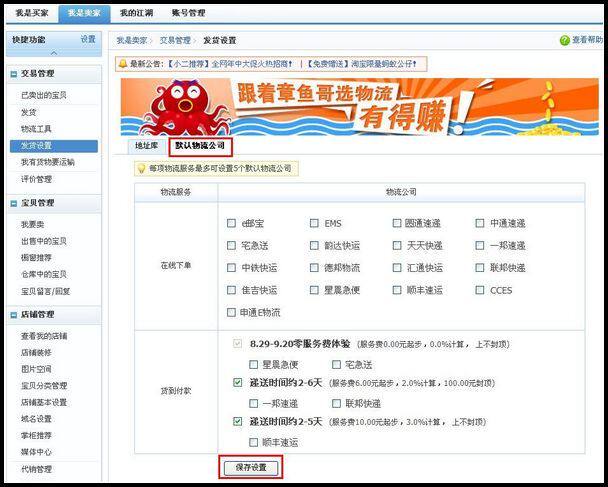Click the green help question-mark icon
Screen dimensions: 608x487
(x=565, y=40)
